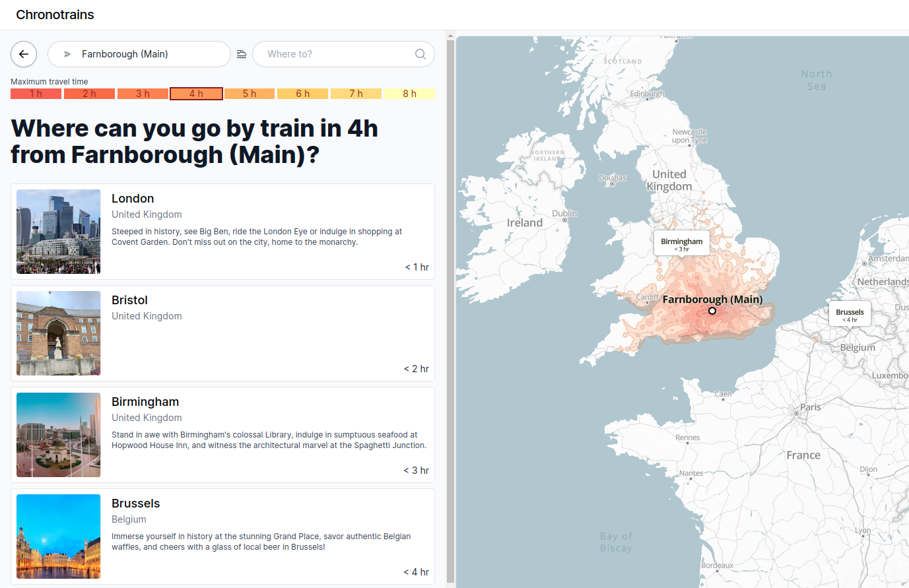Open the Brussels popup on the map
This screenshot has height=588, width=909.
click(850, 314)
